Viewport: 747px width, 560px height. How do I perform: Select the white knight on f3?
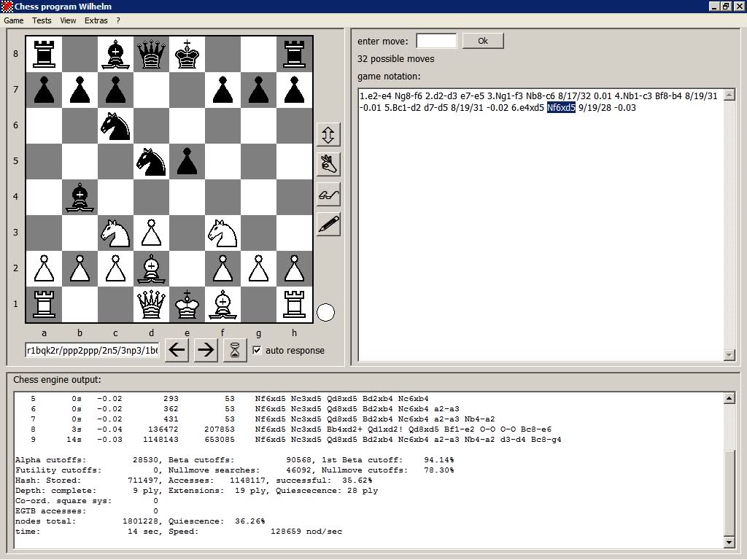[223, 233]
